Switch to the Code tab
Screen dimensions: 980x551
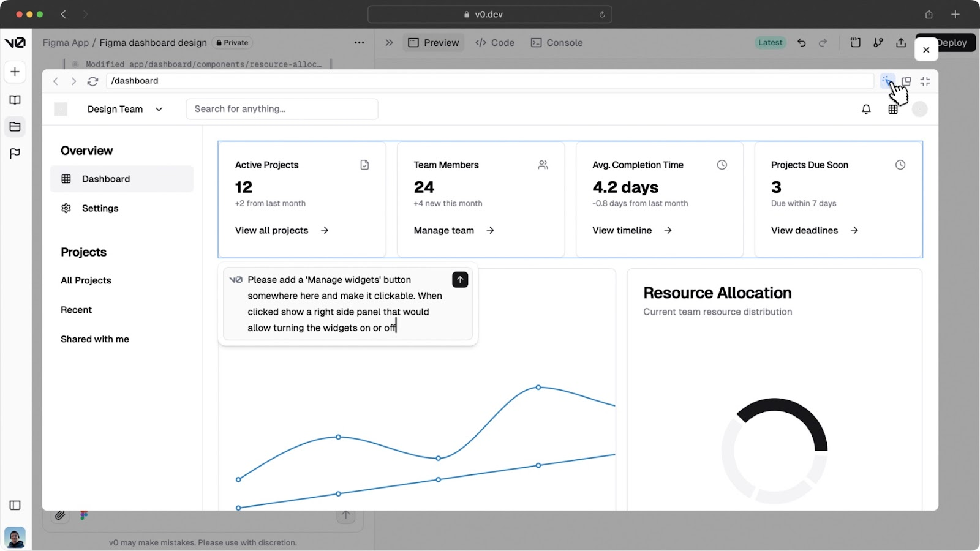click(495, 43)
